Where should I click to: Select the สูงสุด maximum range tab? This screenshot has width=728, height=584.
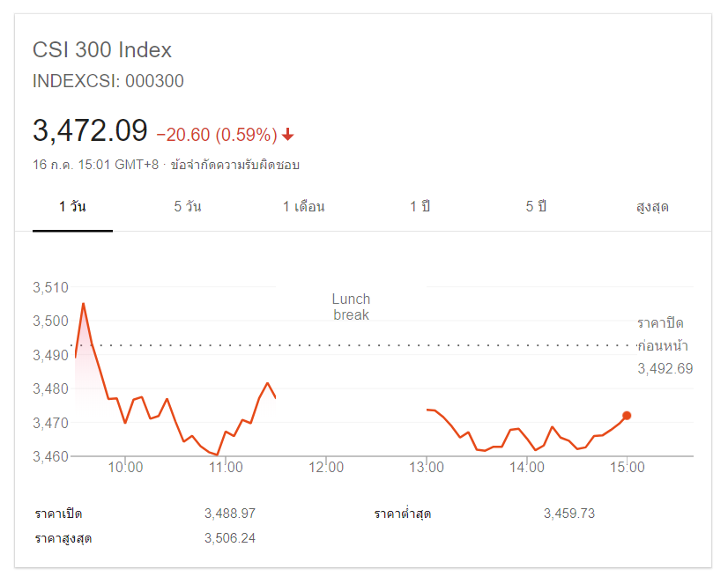click(x=652, y=207)
